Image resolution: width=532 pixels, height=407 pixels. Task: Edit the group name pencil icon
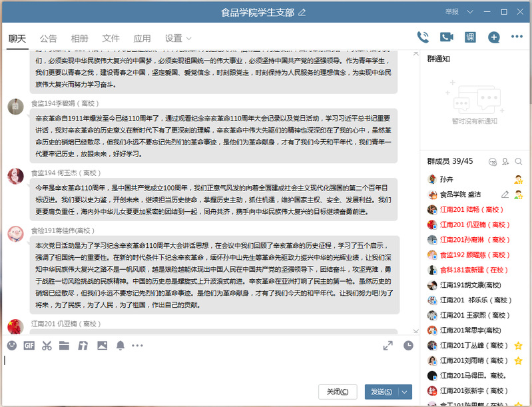302,13
